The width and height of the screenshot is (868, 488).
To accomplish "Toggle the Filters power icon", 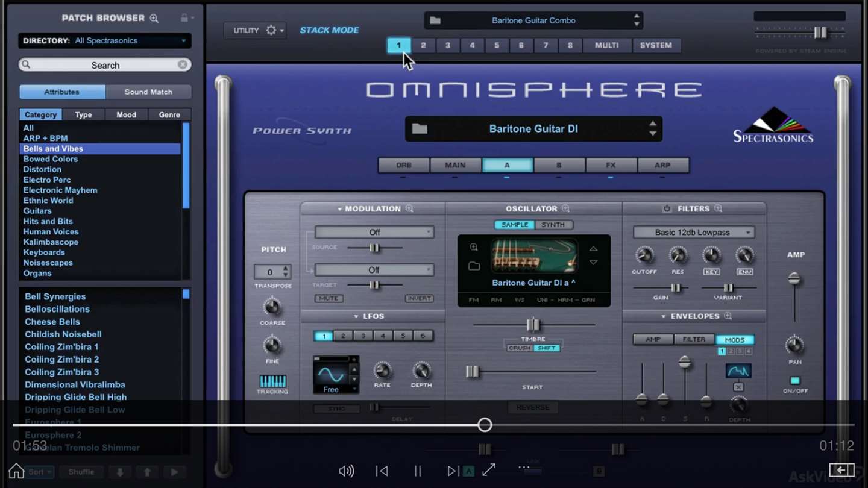I will pos(667,209).
